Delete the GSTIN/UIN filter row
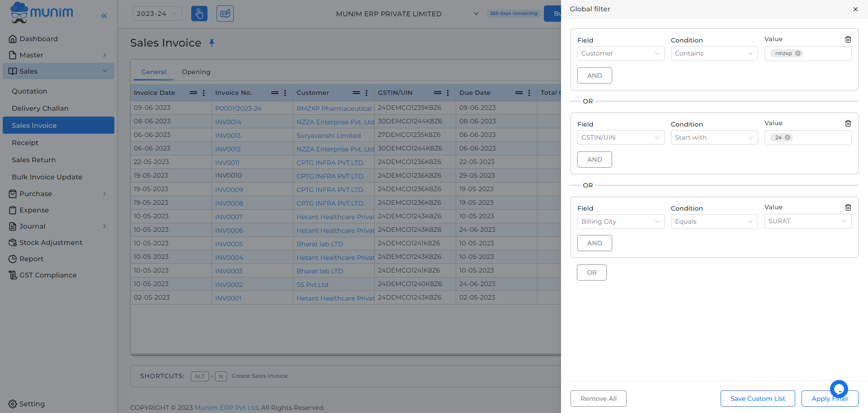The width and height of the screenshot is (868, 413). click(848, 123)
